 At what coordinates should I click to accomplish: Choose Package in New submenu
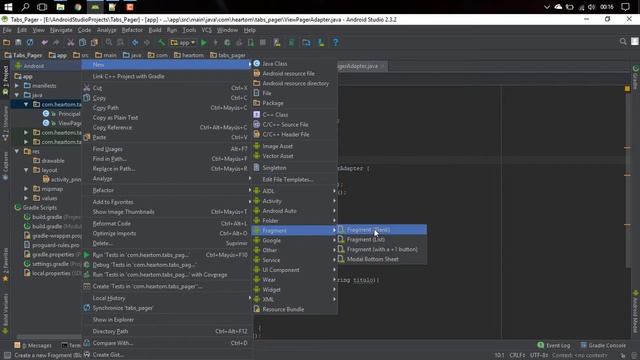pyautogui.click(x=295, y=103)
